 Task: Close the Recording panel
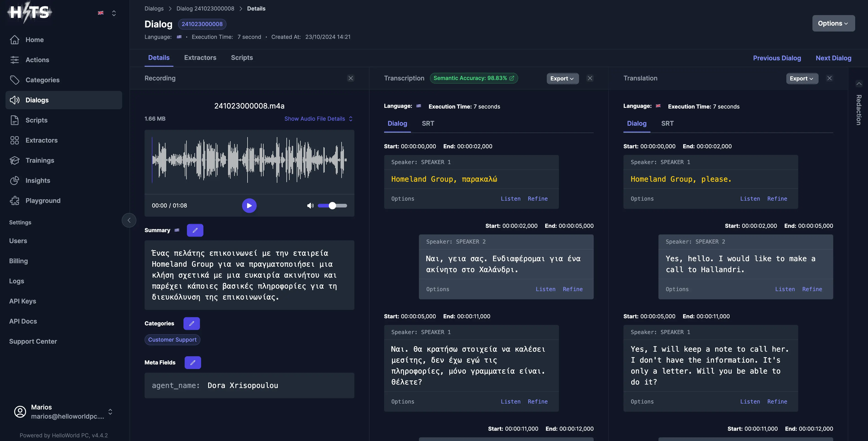pyautogui.click(x=350, y=78)
